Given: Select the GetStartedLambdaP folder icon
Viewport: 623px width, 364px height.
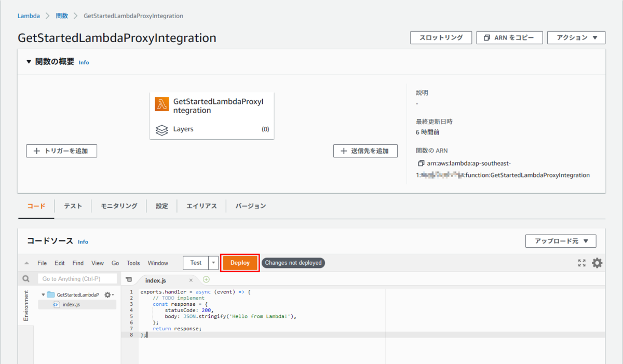Looking at the screenshot, I should click(51, 294).
